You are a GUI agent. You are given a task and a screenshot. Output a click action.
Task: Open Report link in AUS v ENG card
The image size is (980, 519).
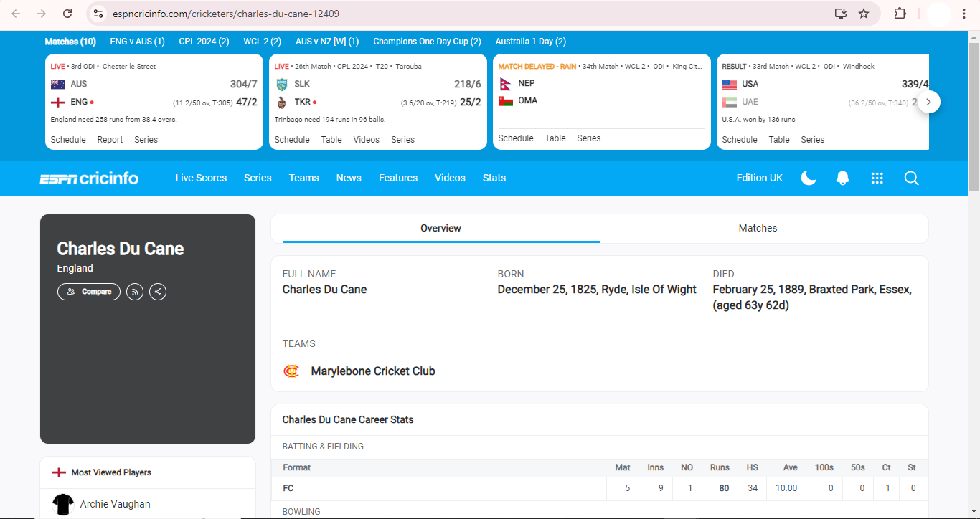tap(110, 140)
